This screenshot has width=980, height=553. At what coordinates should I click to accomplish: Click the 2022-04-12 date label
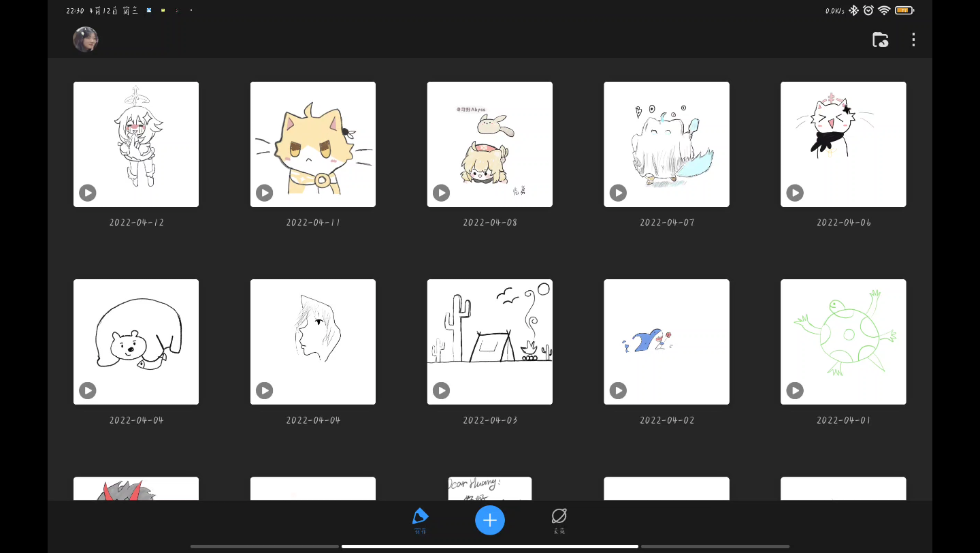click(x=136, y=223)
